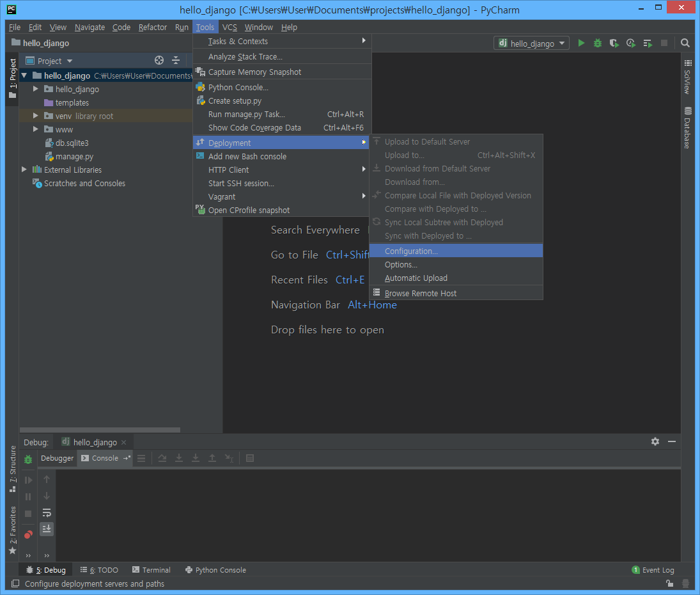Switch to the Debugger tab
The width and height of the screenshot is (700, 595).
[x=57, y=458]
